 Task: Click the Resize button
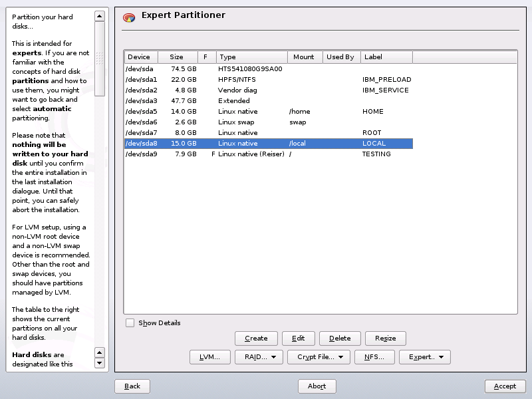tap(386, 338)
